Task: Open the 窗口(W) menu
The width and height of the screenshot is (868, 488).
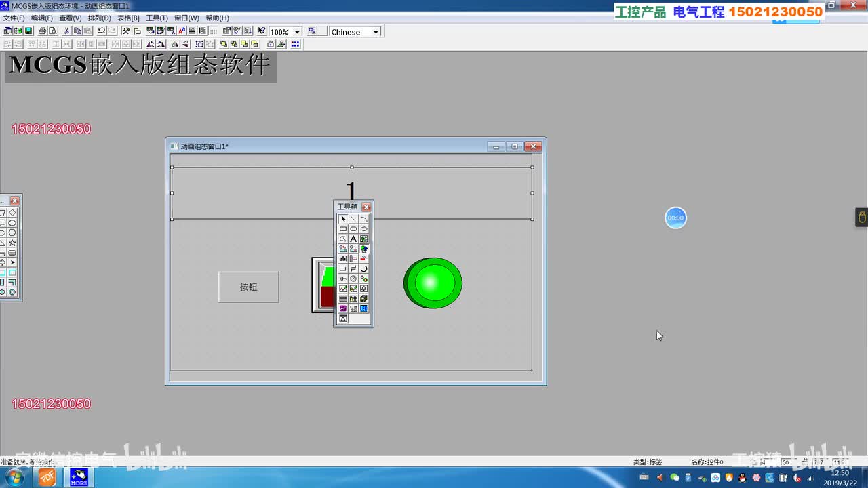Action: [x=187, y=18]
